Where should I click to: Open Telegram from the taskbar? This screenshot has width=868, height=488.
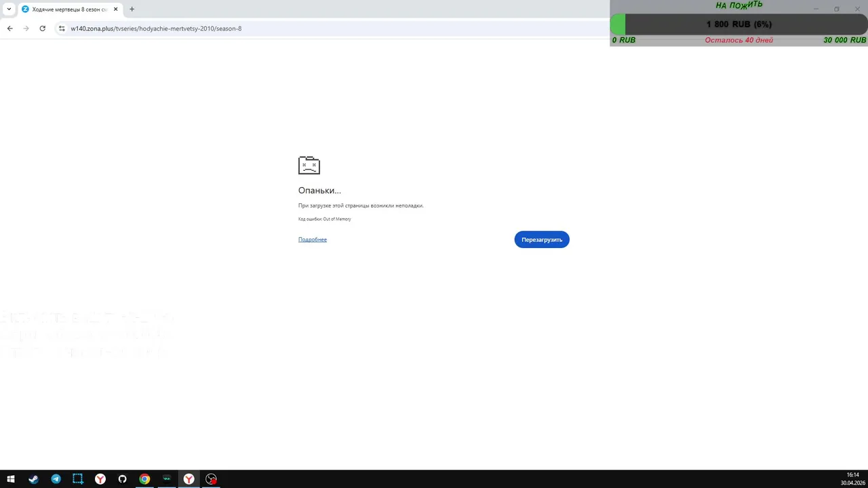56,479
